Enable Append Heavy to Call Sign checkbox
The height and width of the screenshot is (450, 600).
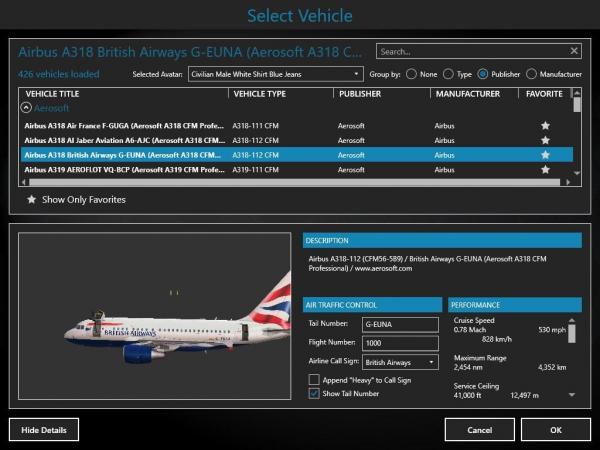314,380
